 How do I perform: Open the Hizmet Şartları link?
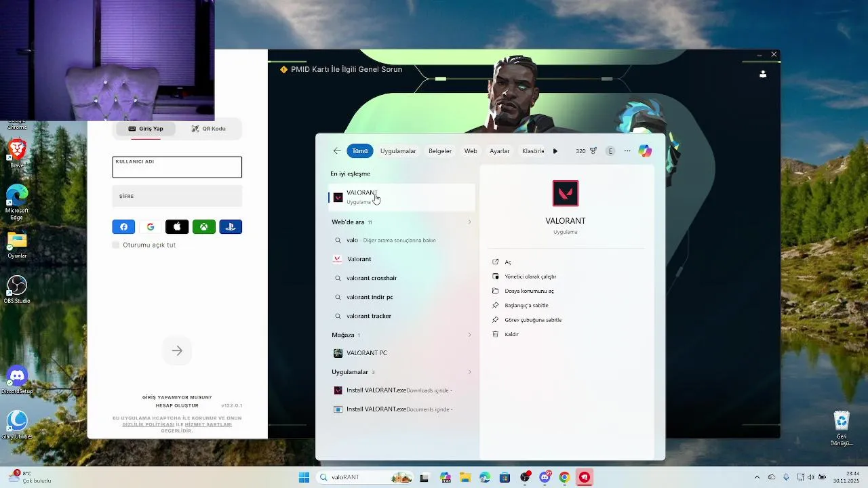click(208, 424)
